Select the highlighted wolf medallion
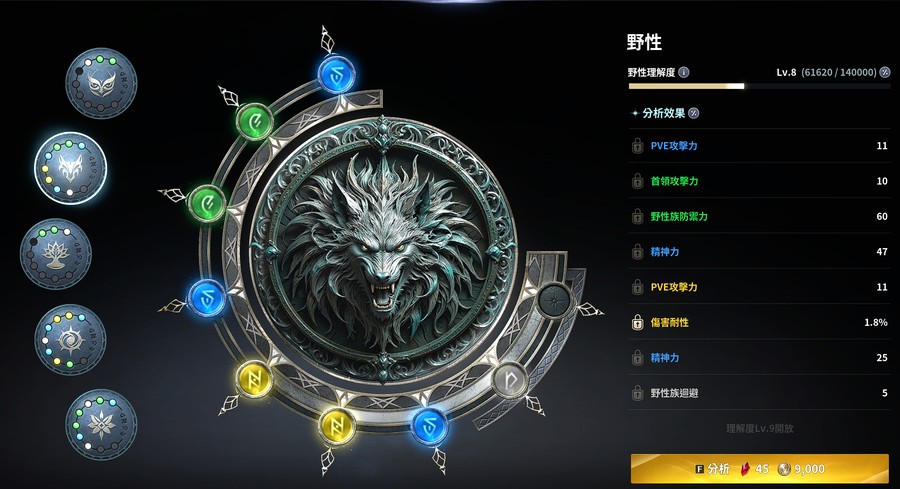 click(x=70, y=168)
